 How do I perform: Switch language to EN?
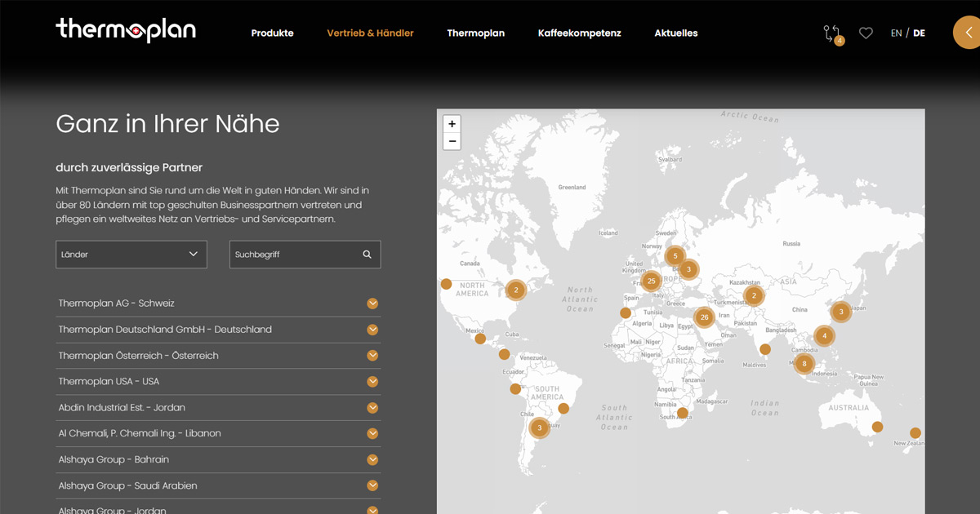coord(896,33)
